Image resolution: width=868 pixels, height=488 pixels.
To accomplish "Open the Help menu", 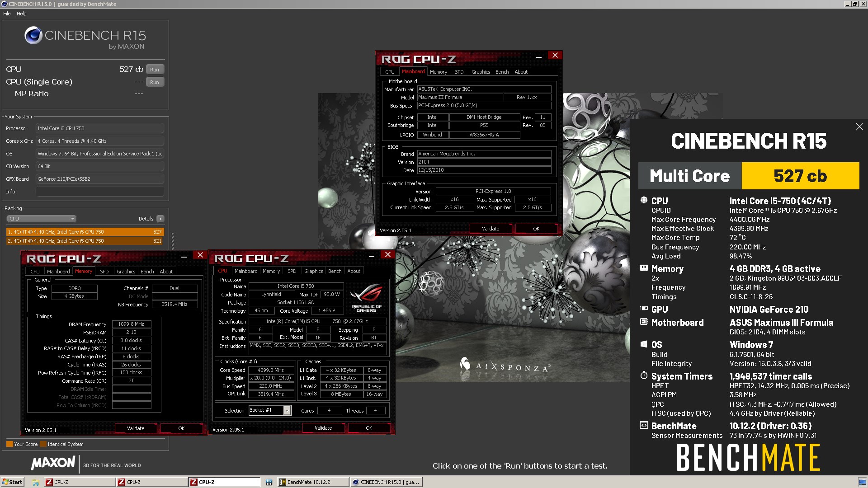I will coord(21,14).
